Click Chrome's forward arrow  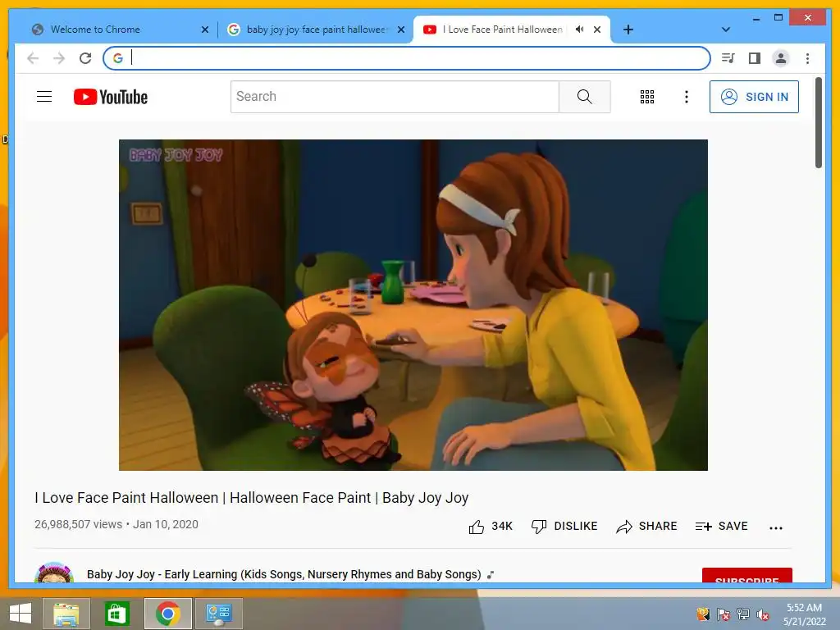point(59,58)
